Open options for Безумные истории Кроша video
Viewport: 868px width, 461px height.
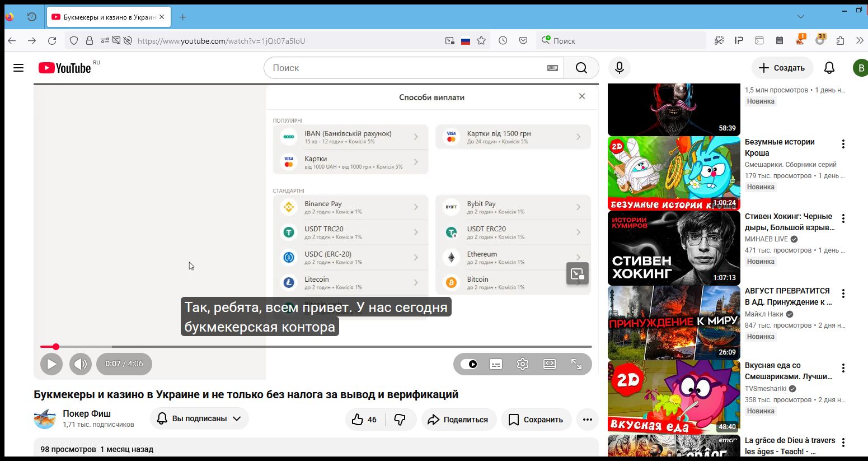click(843, 145)
